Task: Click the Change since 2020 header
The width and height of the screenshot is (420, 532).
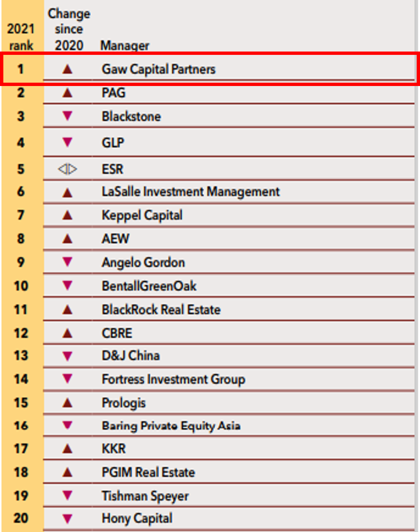Action: tap(69, 29)
